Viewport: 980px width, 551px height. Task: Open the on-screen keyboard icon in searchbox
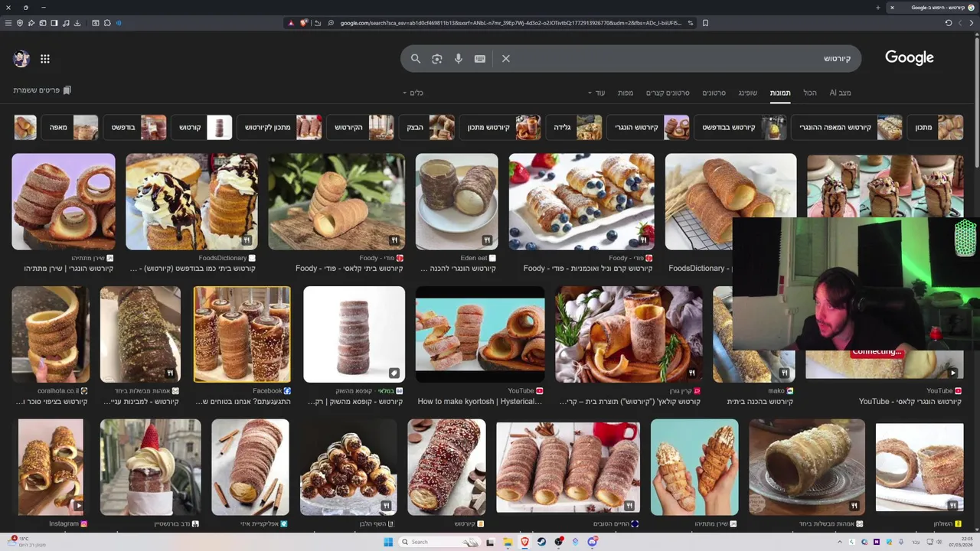coord(480,58)
